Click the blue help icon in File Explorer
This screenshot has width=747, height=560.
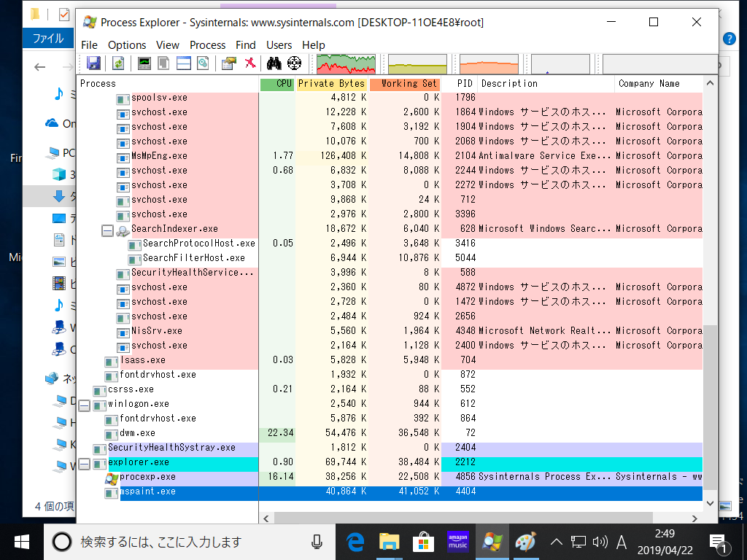(729, 39)
